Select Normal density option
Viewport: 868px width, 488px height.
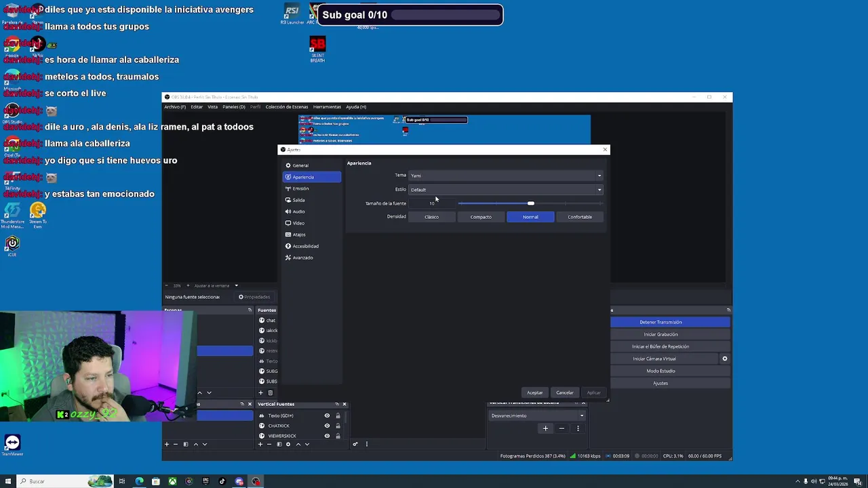tap(530, 217)
